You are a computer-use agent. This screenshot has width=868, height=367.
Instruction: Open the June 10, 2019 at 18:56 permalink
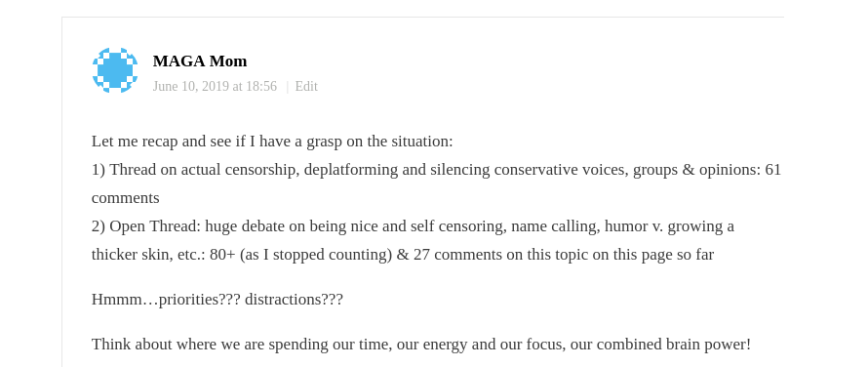(215, 87)
